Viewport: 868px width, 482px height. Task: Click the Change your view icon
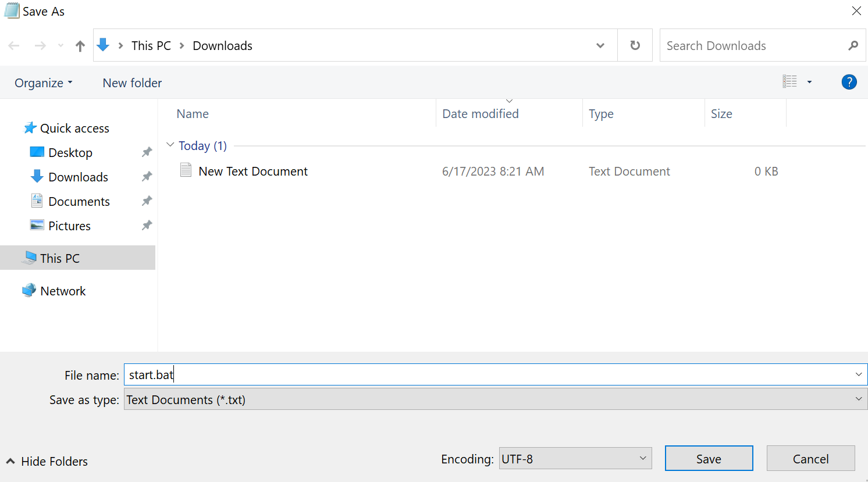point(789,82)
